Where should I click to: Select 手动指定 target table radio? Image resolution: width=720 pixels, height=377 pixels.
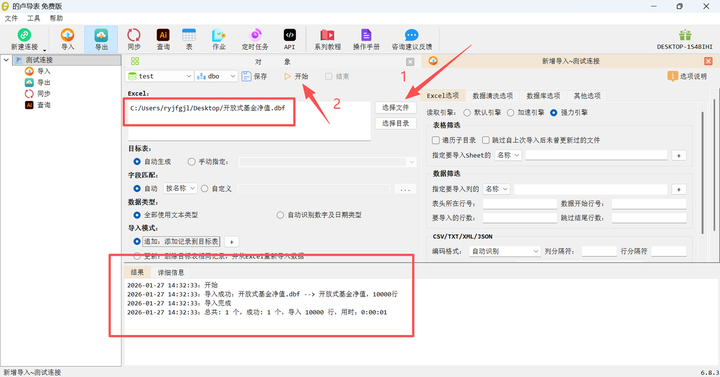(191, 162)
